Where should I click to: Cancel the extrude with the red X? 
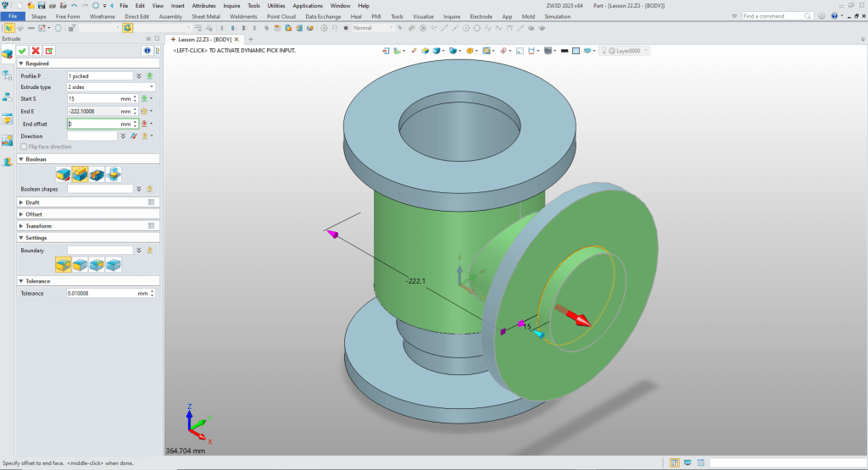click(36, 51)
